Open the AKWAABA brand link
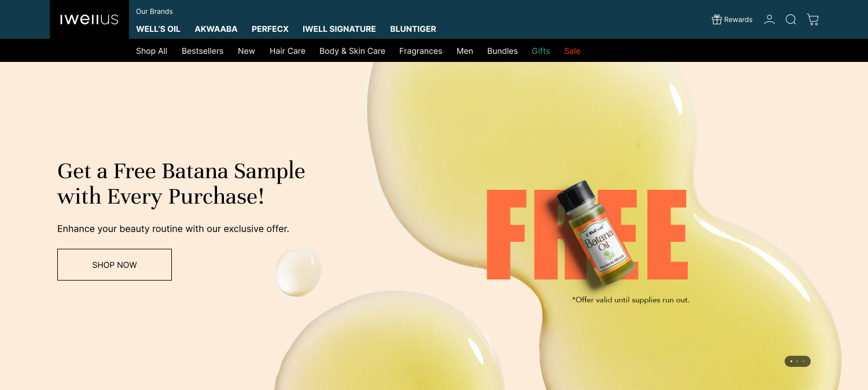The width and height of the screenshot is (868, 390). pyautogui.click(x=216, y=29)
